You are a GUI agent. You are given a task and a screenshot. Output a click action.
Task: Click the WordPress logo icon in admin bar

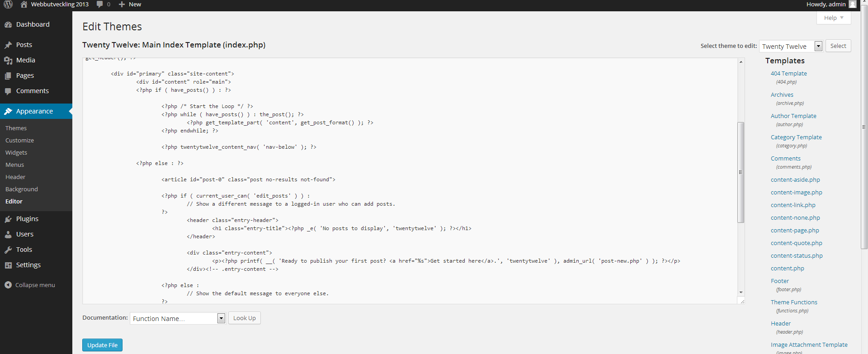click(8, 5)
